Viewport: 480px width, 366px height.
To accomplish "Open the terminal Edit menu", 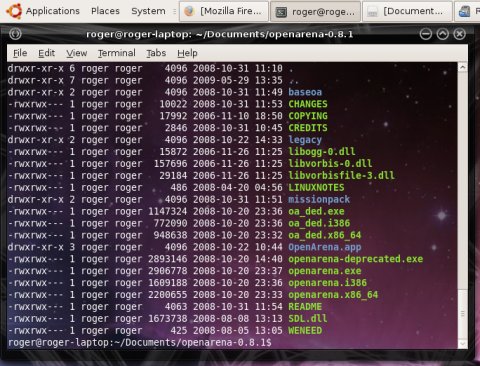I will (46, 53).
